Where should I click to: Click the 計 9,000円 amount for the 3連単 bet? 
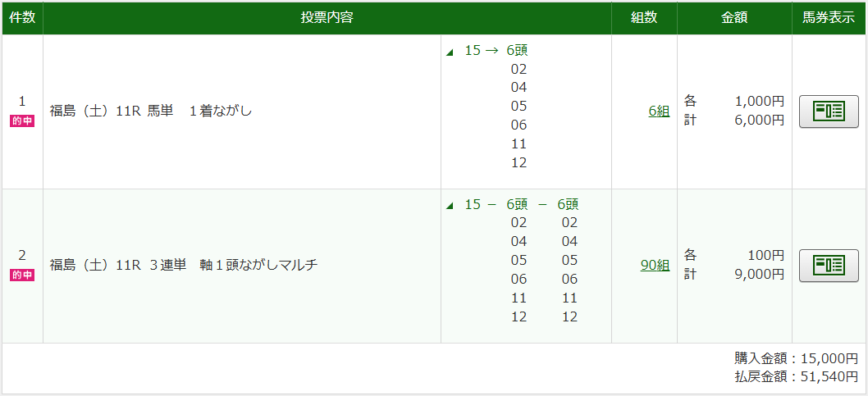(x=734, y=275)
